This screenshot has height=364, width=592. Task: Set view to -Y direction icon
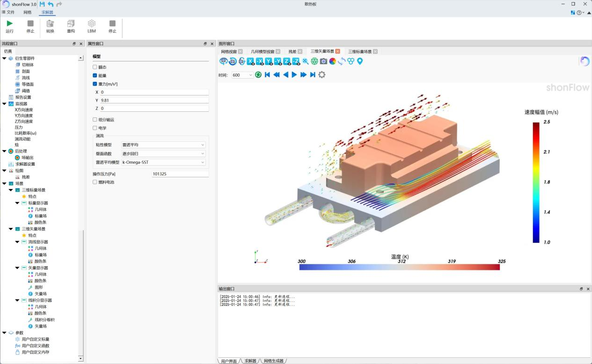(278, 61)
